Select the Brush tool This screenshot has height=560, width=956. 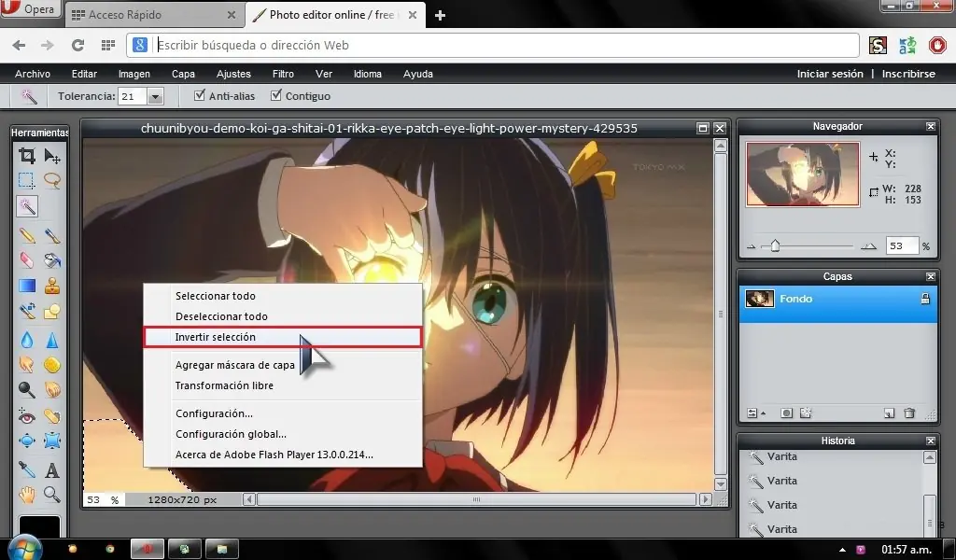tap(52, 235)
